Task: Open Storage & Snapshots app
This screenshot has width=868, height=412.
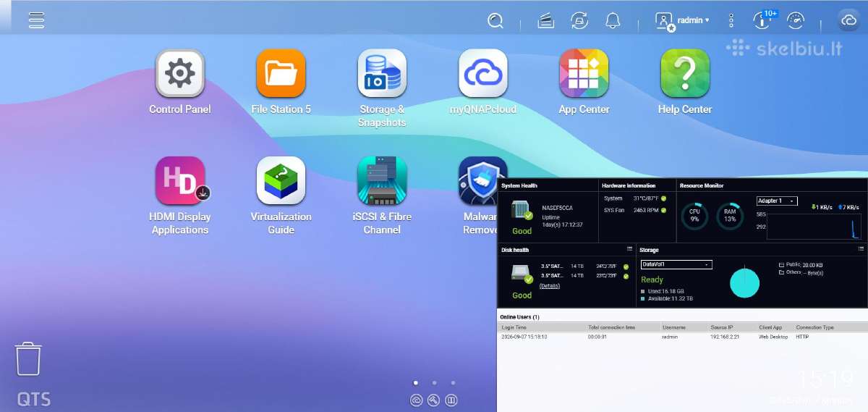Action: pyautogui.click(x=382, y=88)
